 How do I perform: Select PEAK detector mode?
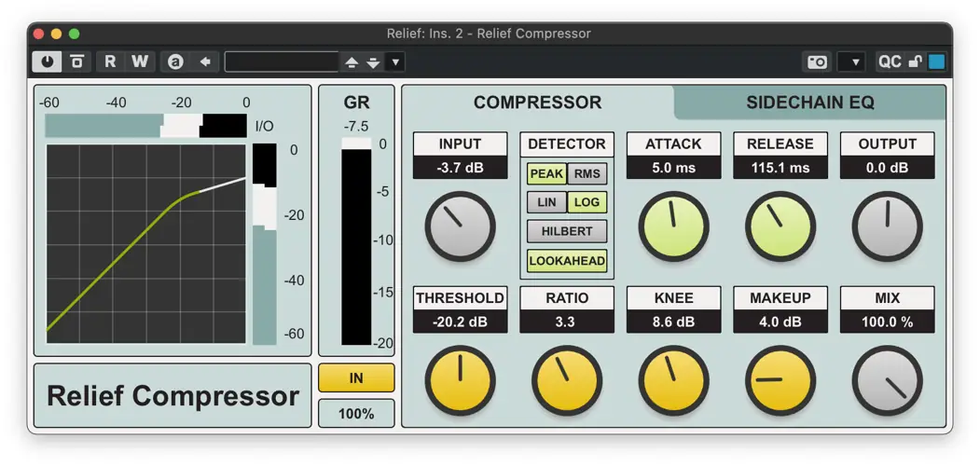click(546, 173)
